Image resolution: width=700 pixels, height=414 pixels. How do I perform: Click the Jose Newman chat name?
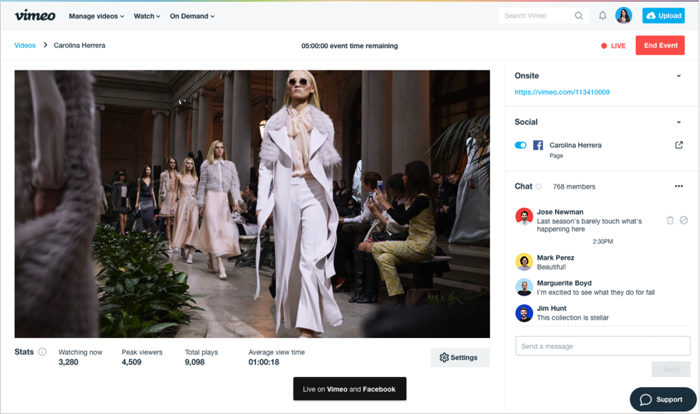[560, 212]
